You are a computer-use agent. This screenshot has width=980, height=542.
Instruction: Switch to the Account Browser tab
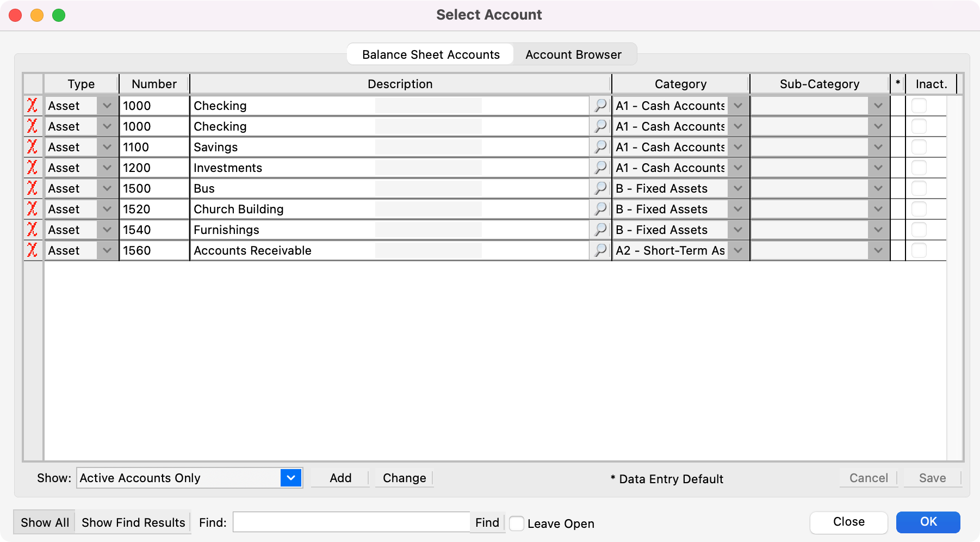573,54
